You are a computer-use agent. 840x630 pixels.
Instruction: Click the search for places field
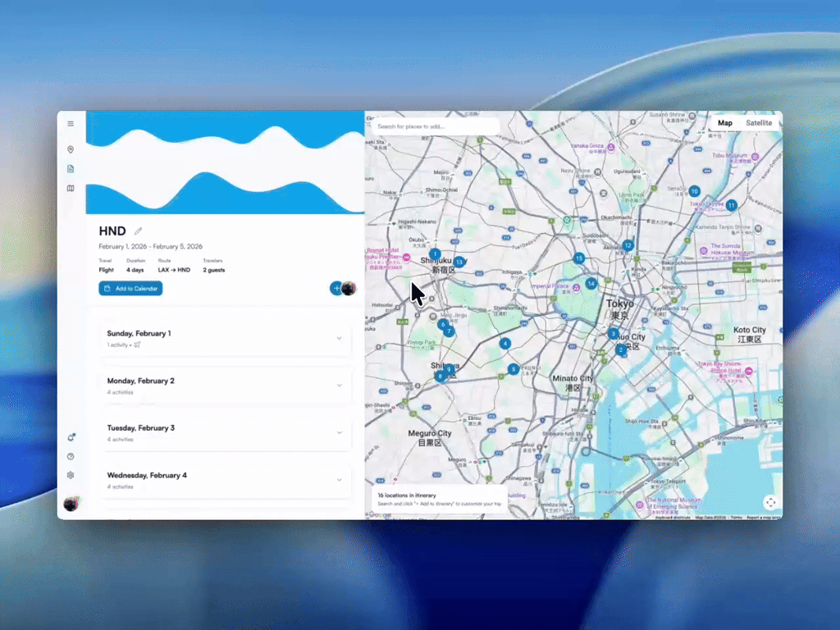point(436,126)
